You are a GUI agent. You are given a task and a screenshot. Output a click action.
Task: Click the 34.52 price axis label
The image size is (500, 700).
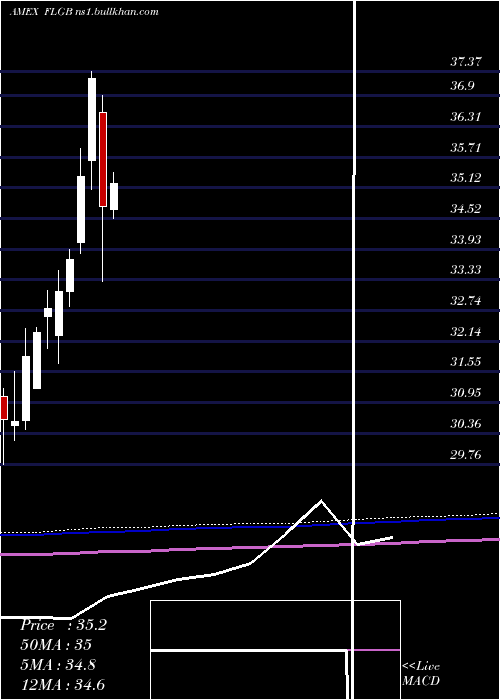tap(465, 209)
